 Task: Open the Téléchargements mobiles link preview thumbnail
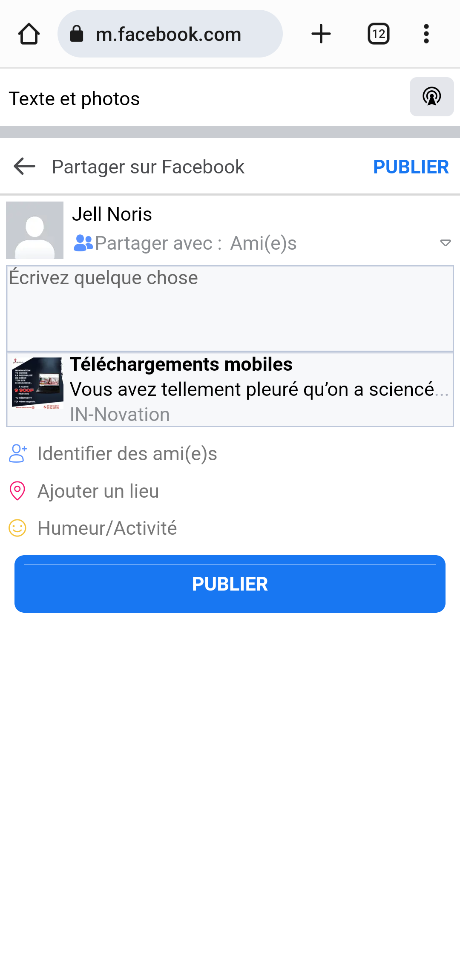point(37,383)
